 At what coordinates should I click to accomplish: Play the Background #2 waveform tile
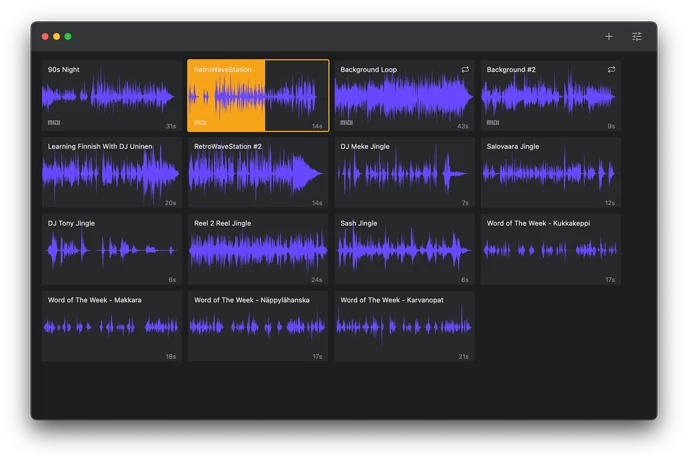(551, 95)
